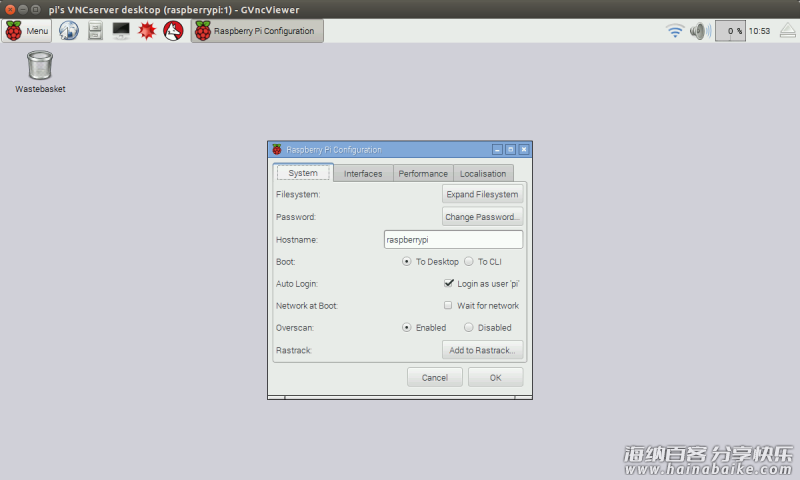Go to the Localisation tab
Image resolution: width=800 pixels, height=480 pixels.
coord(483,173)
